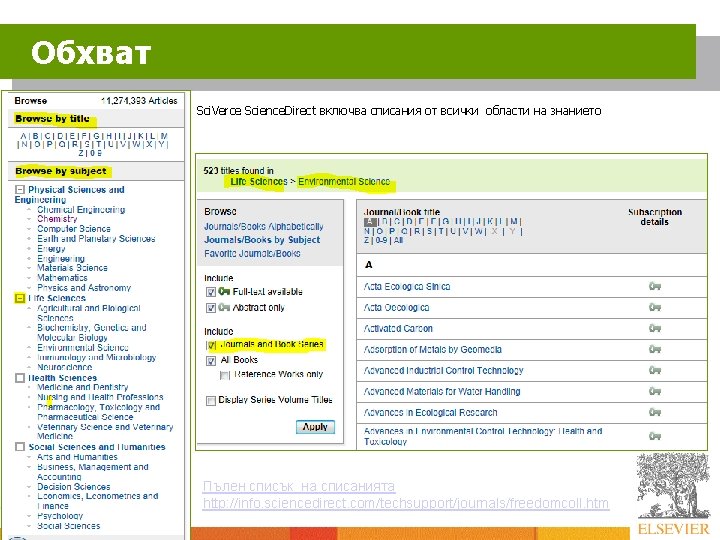Select Physics and Astronomy subject
This screenshot has height=540, width=720.
click(x=84, y=288)
